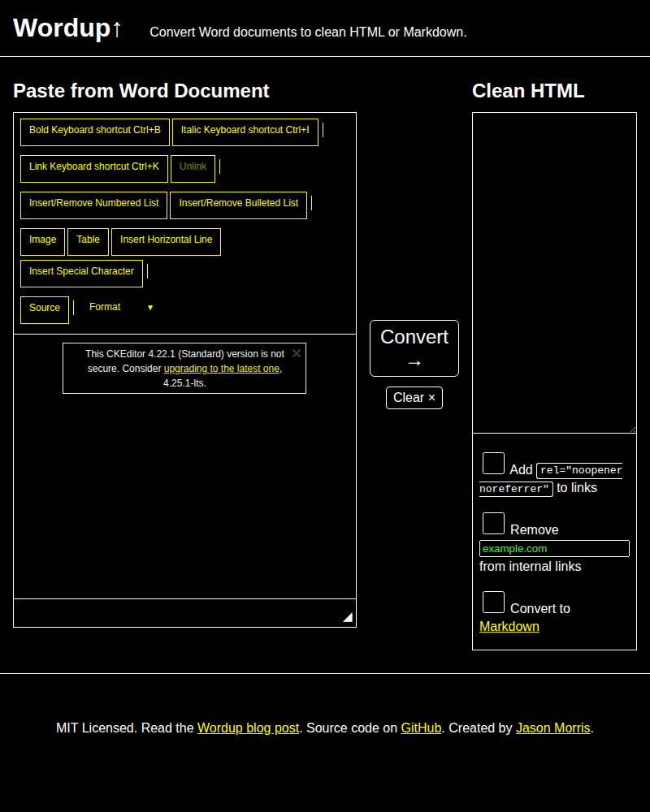Insert a Link using toolbar button

94,168
